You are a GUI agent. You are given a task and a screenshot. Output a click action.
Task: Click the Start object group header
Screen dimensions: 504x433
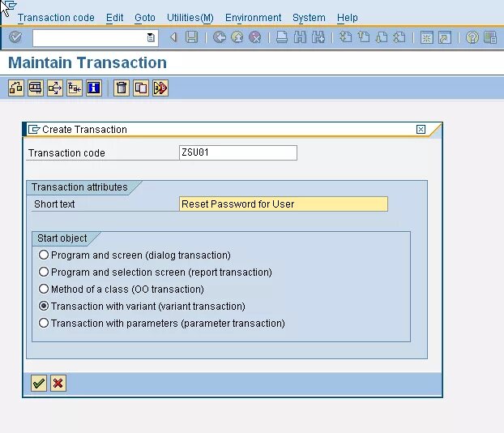coord(62,238)
